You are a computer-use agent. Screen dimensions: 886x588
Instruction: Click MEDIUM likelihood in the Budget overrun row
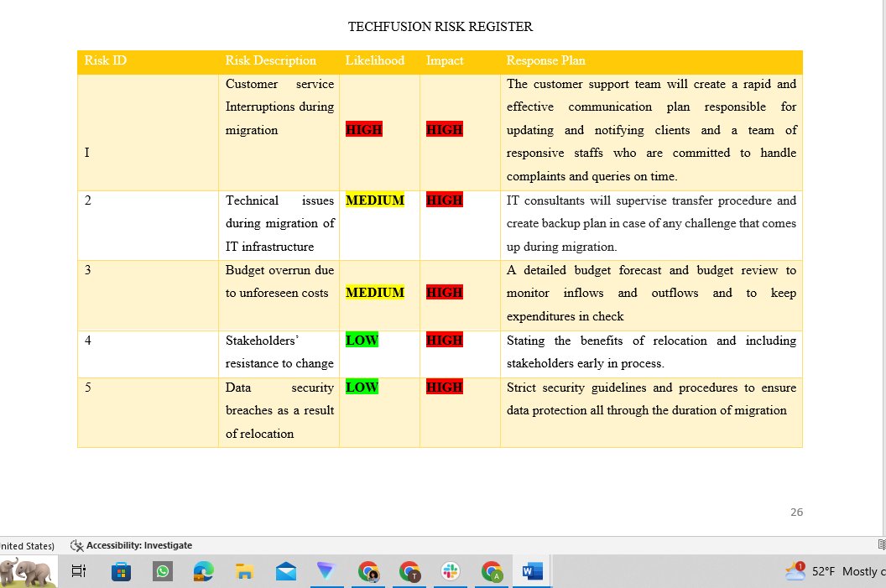(375, 293)
